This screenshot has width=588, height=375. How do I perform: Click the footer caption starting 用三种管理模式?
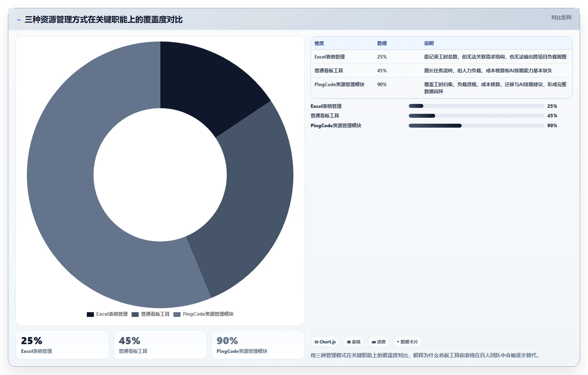pos(425,355)
